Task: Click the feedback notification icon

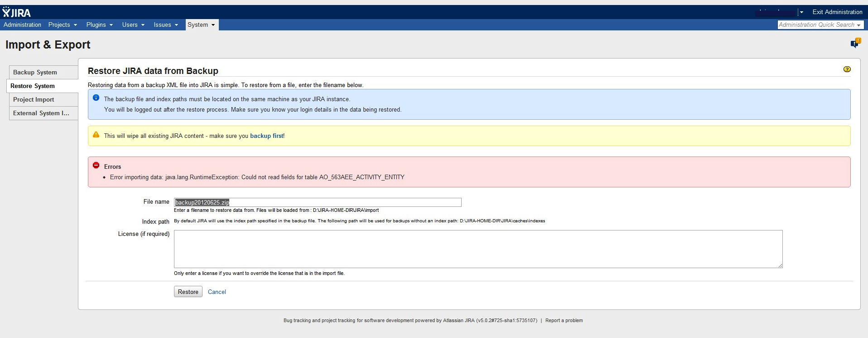Action: tap(855, 43)
